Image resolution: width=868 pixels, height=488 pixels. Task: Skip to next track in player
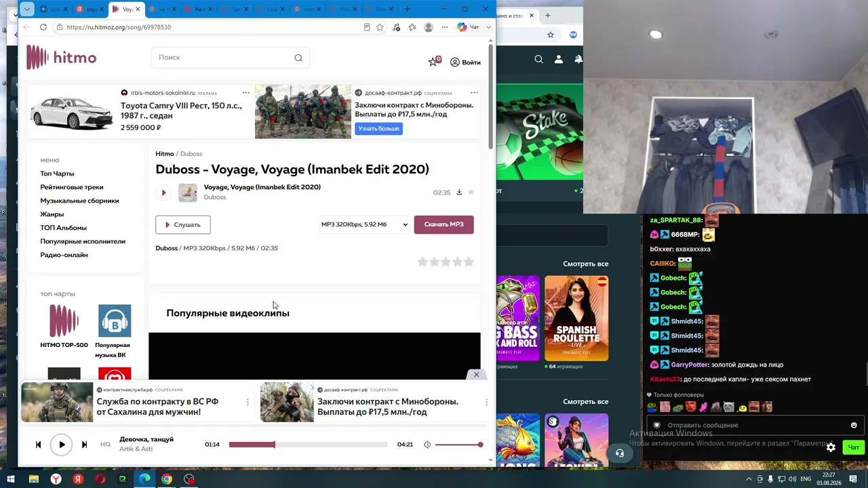coord(84,445)
